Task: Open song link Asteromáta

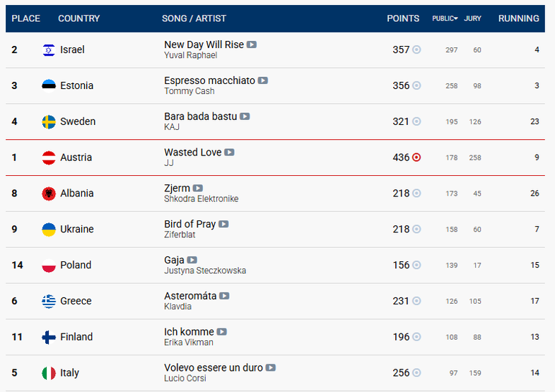Action: 190,296
